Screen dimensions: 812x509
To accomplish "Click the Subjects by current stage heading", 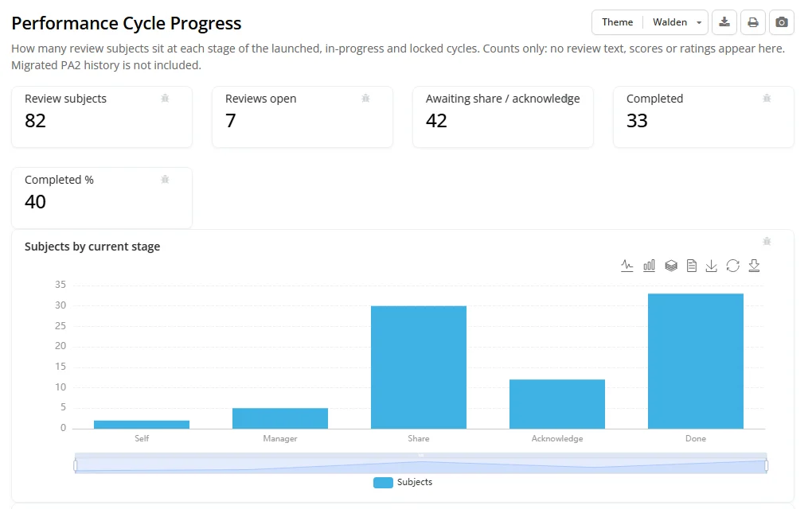I will click(92, 247).
